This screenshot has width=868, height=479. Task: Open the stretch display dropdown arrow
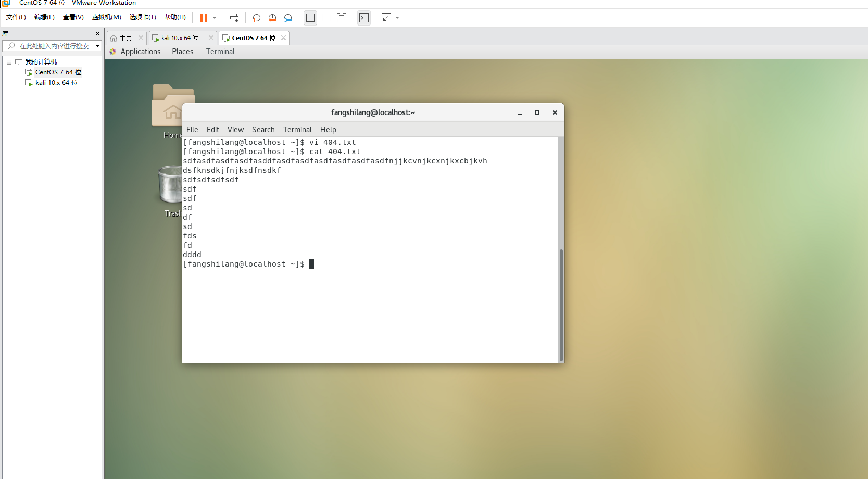coord(397,18)
